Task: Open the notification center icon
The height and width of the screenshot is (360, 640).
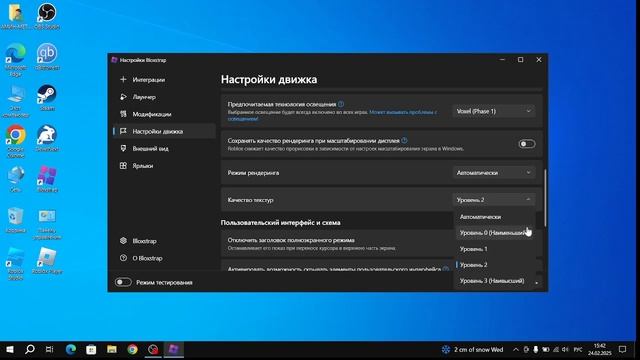Action: (622, 349)
